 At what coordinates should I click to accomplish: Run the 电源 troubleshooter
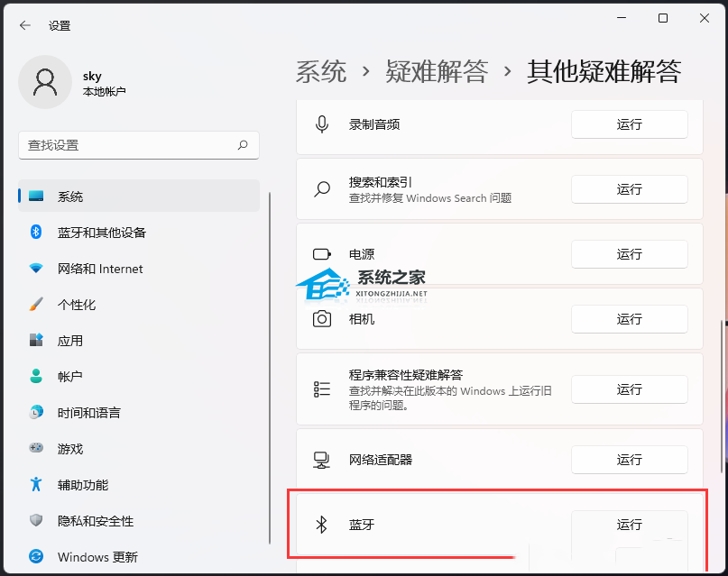point(629,254)
